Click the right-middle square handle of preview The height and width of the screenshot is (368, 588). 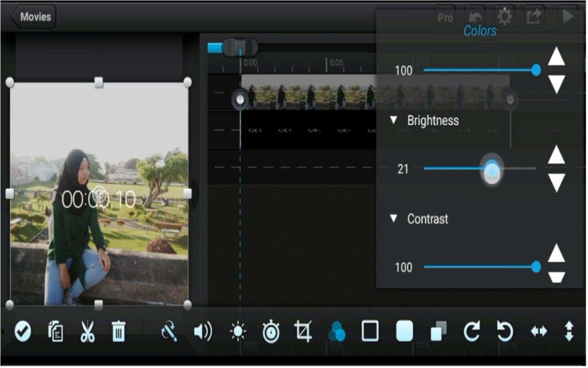click(x=188, y=193)
